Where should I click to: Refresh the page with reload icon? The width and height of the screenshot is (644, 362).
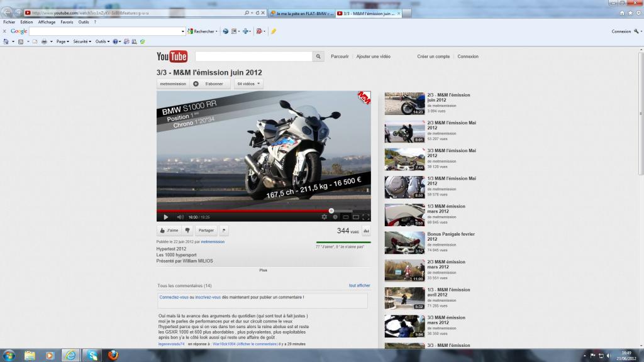[x=257, y=13]
